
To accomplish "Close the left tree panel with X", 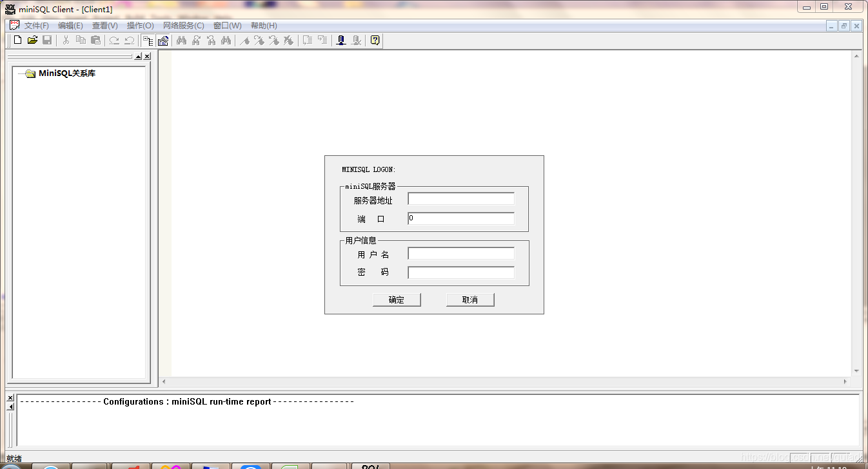I will [x=147, y=57].
